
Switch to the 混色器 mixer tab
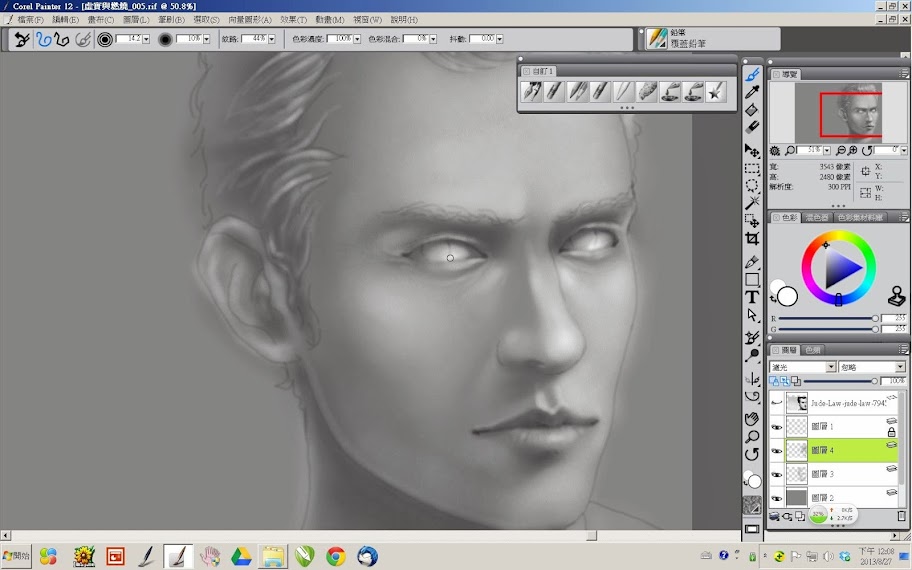pyautogui.click(x=817, y=218)
